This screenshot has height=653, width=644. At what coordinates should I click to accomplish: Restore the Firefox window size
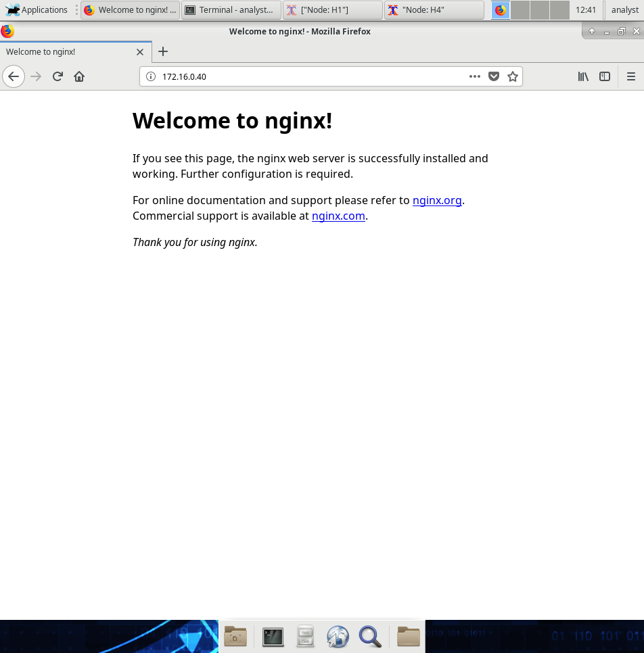[622, 32]
